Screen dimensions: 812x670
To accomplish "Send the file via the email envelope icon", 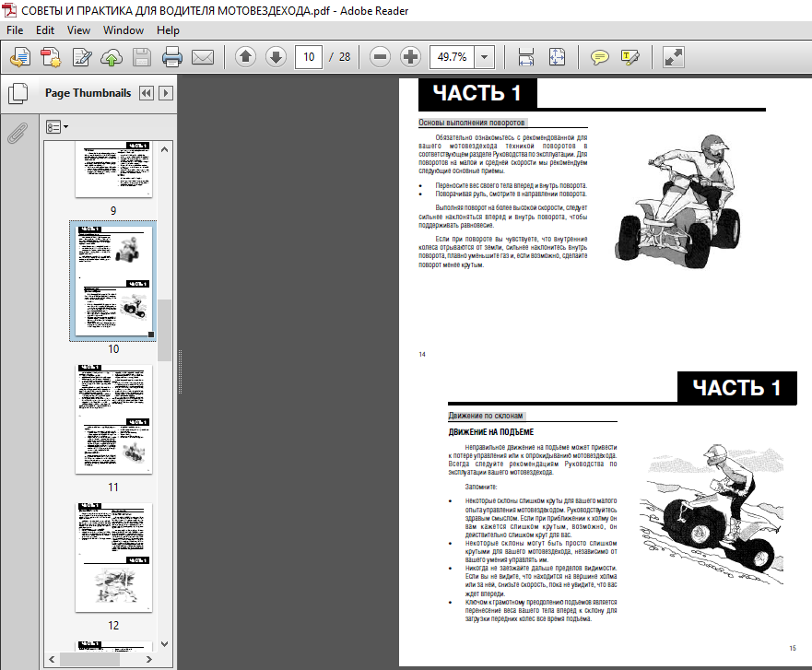I will [203, 57].
